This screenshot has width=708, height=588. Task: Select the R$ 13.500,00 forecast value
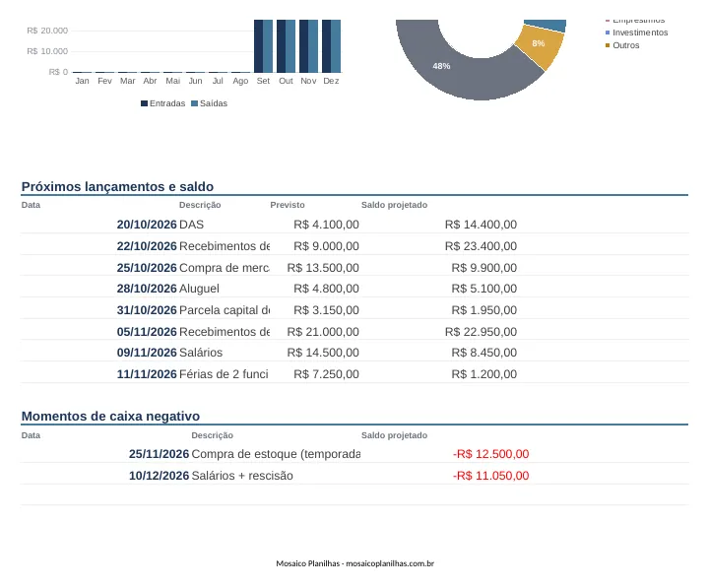coord(323,268)
